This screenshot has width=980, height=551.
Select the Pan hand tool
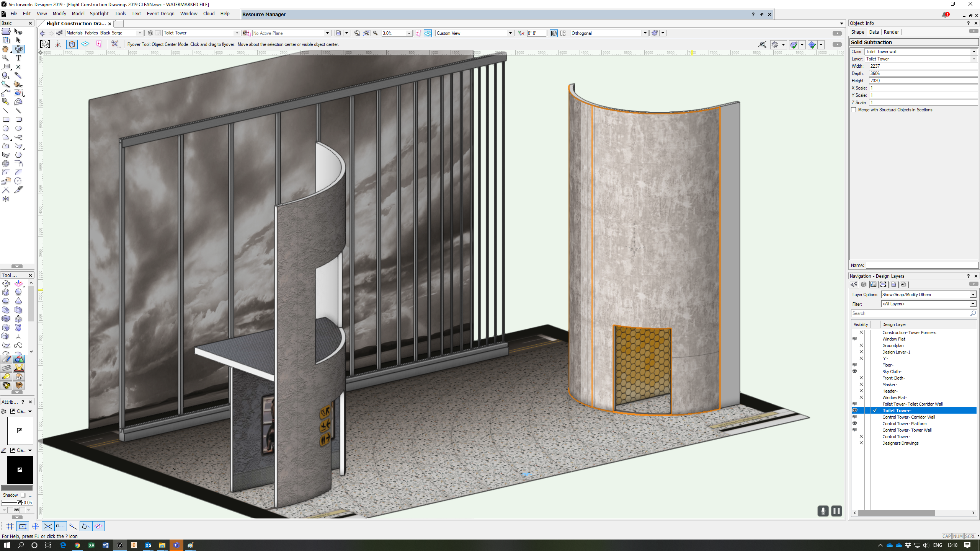pyautogui.click(x=5, y=49)
